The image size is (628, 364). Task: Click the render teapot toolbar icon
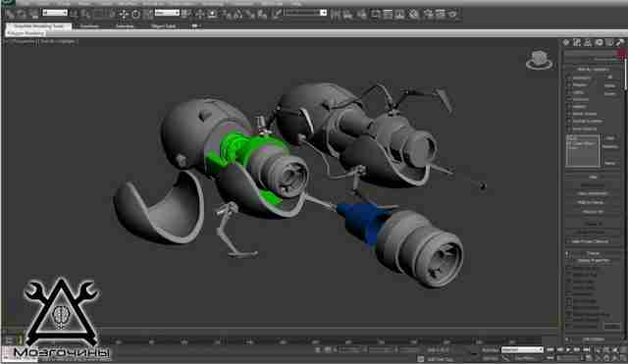[452, 15]
